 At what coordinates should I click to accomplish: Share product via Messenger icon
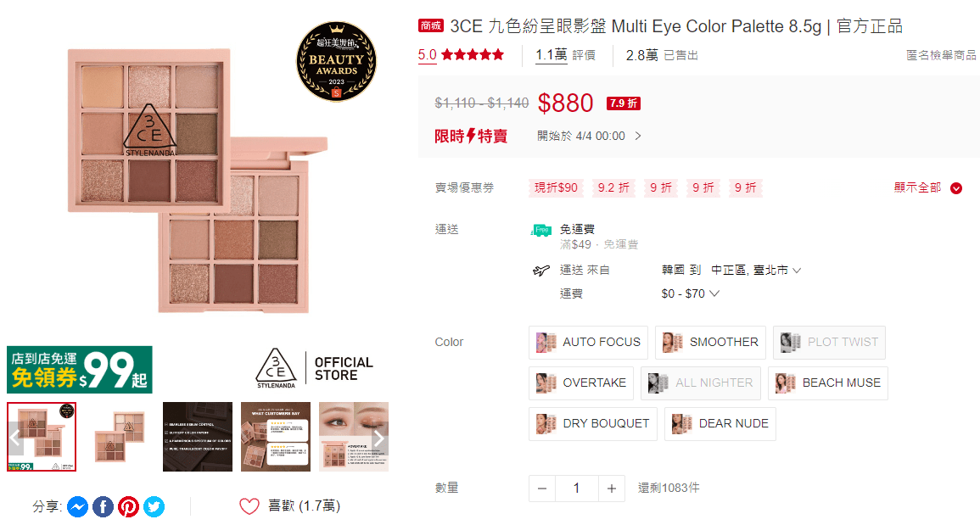click(77, 506)
